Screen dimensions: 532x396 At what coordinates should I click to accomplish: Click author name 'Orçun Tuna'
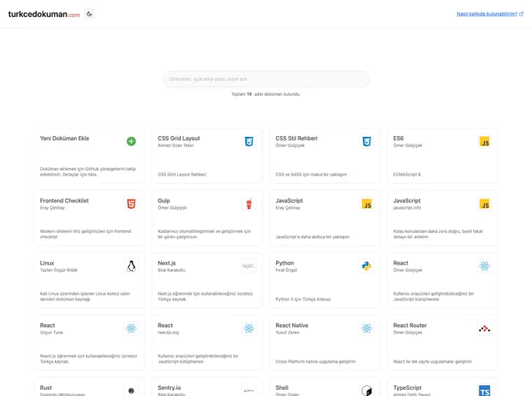coord(51,333)
